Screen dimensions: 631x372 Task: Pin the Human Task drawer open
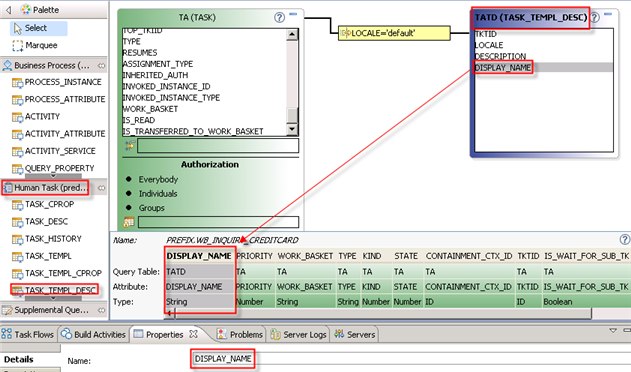click(101, 188)
